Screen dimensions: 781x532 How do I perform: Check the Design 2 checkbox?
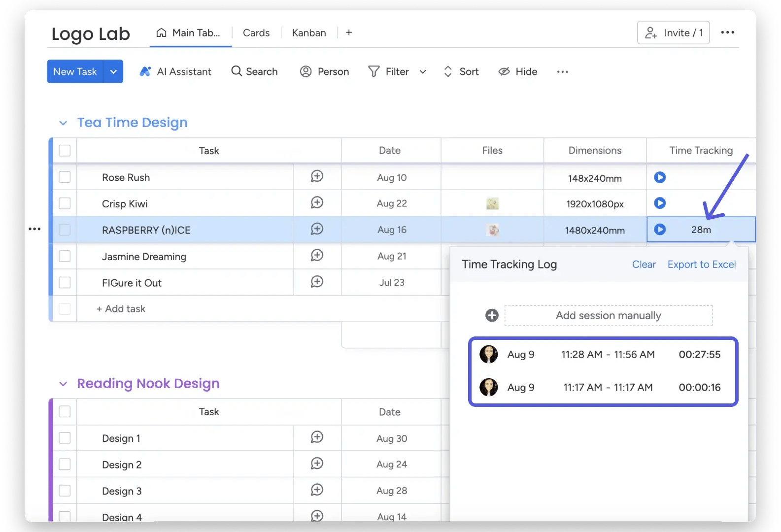(x=65, y=465)
